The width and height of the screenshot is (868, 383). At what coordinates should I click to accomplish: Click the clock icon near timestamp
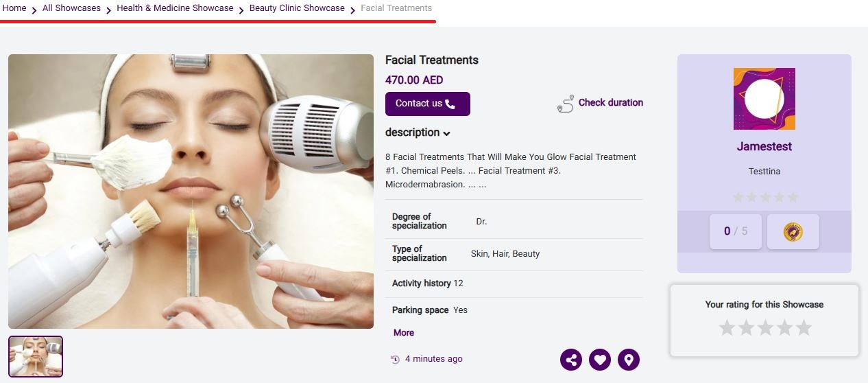point(395,359)
